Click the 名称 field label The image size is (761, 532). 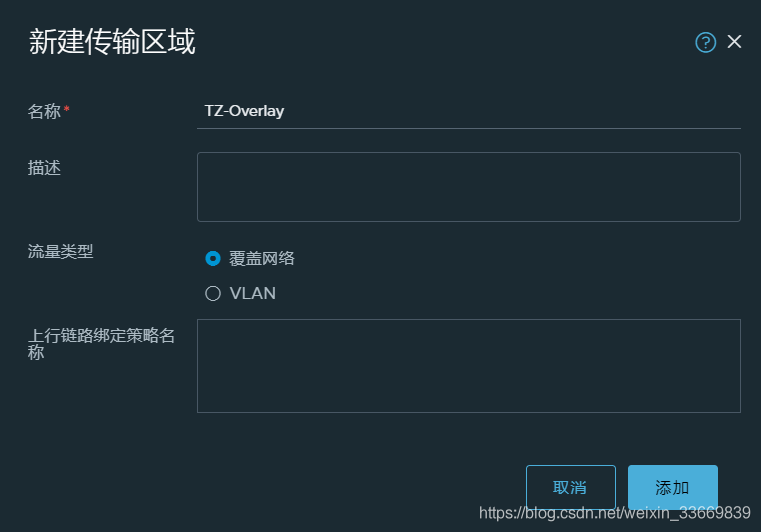click(x=44, y=112)
